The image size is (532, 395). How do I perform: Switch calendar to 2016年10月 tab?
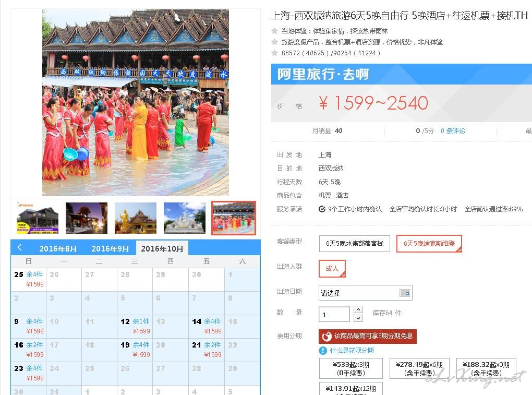click(x=162, y=248)
